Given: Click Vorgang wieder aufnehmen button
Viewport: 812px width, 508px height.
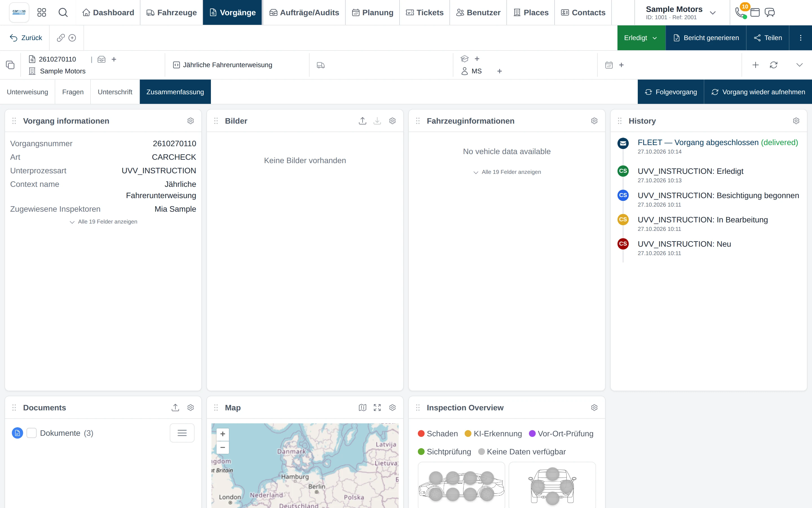Looking at the screenshot, I should pos(758,92).
